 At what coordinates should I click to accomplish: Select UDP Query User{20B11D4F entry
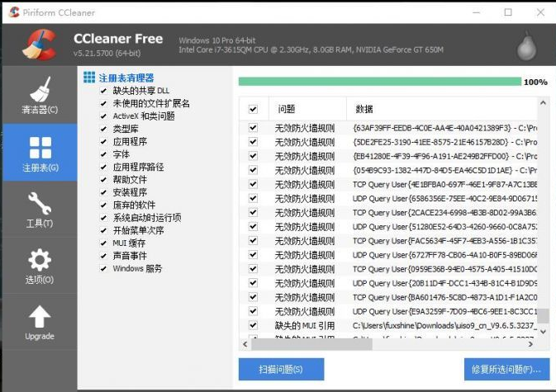444,283
